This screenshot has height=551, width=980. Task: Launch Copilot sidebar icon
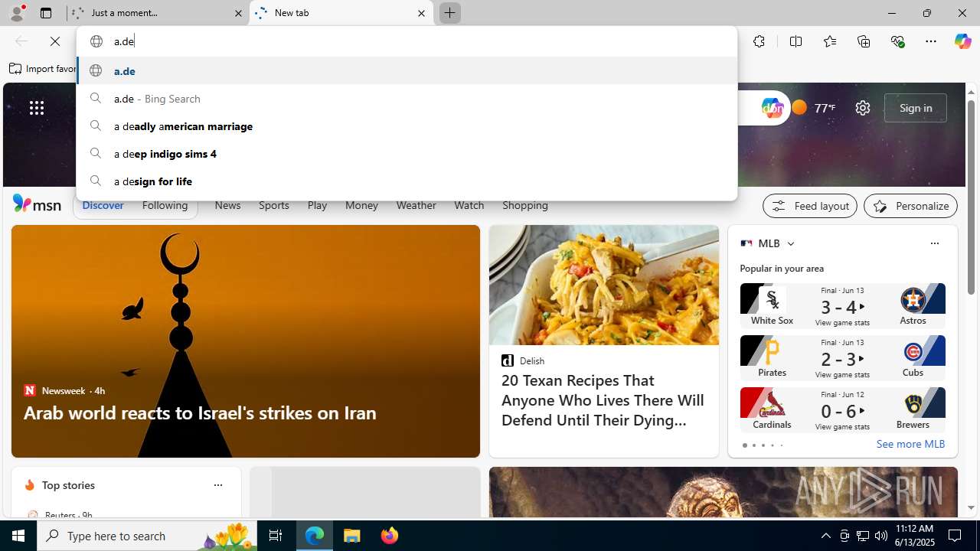tap(962, 41)
